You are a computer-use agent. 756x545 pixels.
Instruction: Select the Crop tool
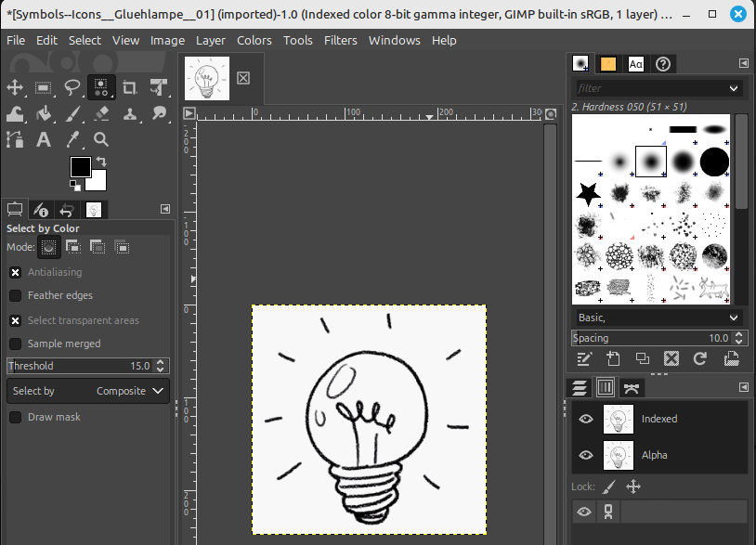(130, 87)
